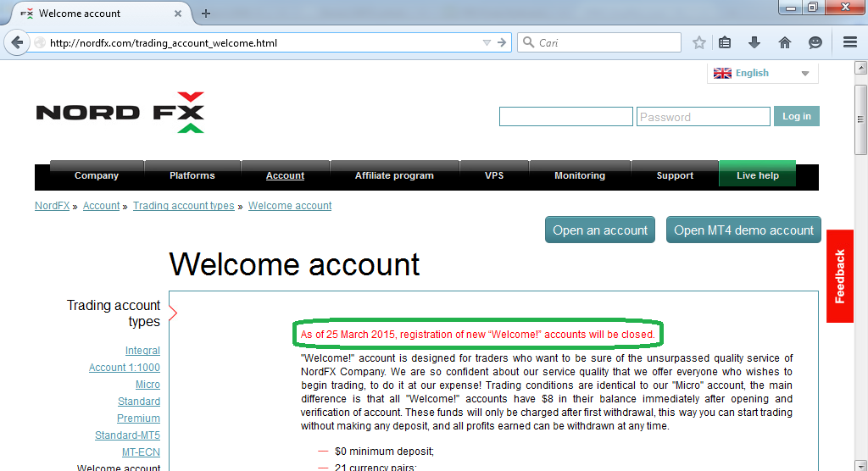Open the Platforms menu

coord(192,175)
